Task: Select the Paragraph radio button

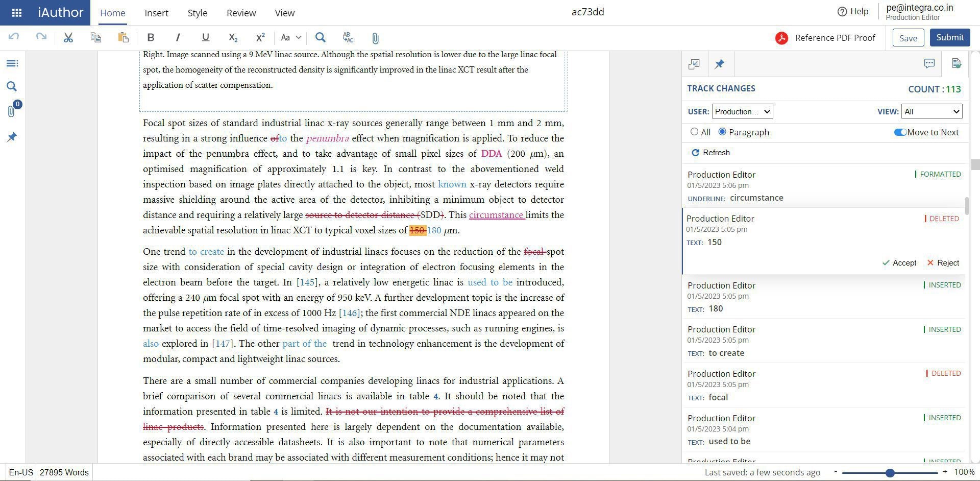Action: [722, 132]
